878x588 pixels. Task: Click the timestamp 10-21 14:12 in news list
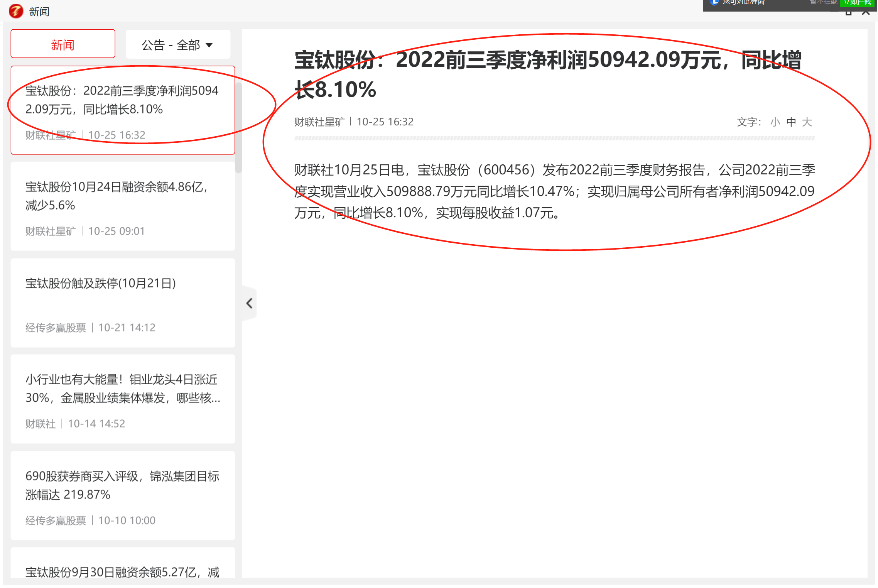click(x=127, y=328)
